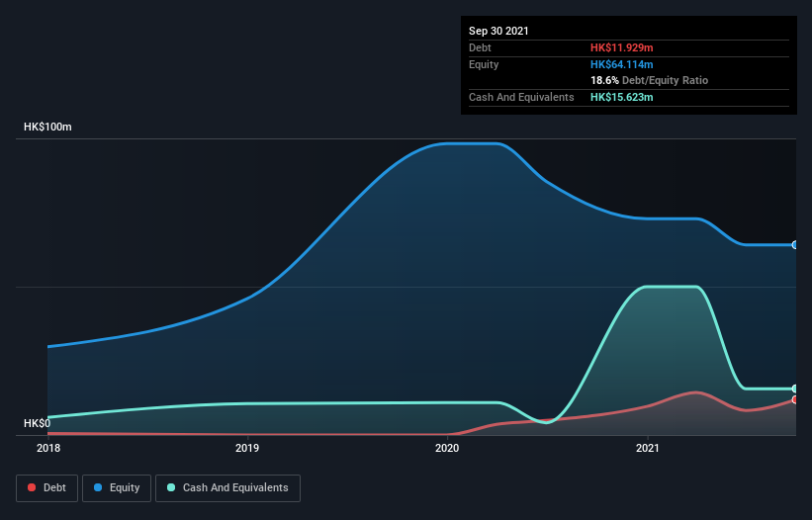
Task: Select the Equity endpoint marker on the chart
Action: pos(795,245)
